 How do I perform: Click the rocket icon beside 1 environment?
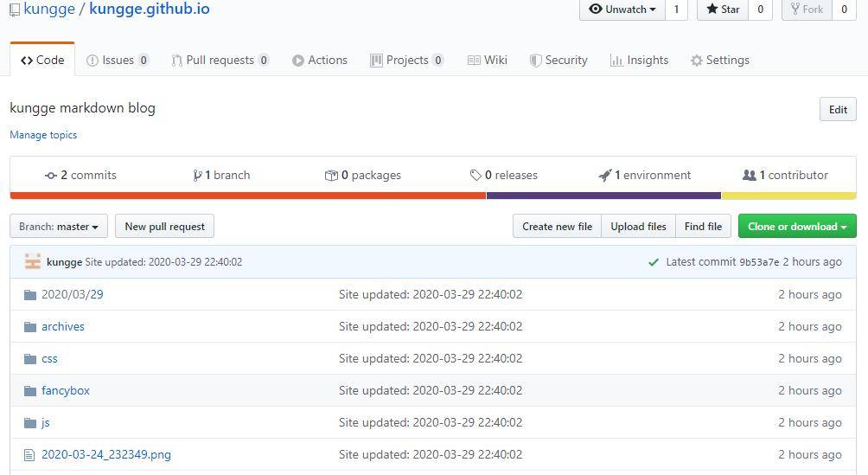[x=605, y=175]
